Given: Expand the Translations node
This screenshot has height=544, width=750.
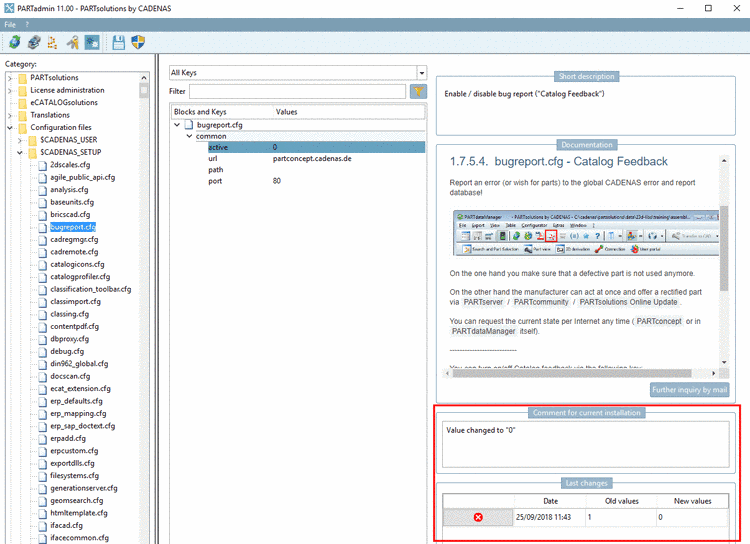Looking at the screenshot, I should click(x=10, y=115).
